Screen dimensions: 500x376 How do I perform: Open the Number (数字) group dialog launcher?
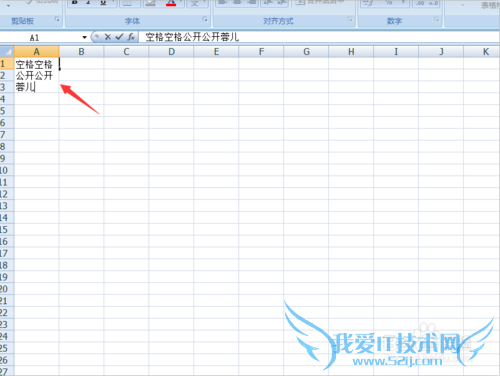tap(436, 20)
